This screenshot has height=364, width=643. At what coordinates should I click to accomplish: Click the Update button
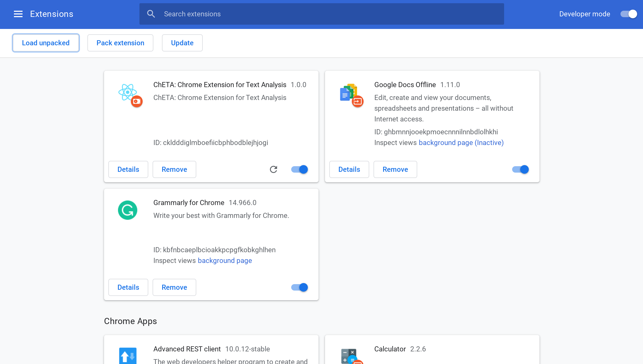click(182, 43)
